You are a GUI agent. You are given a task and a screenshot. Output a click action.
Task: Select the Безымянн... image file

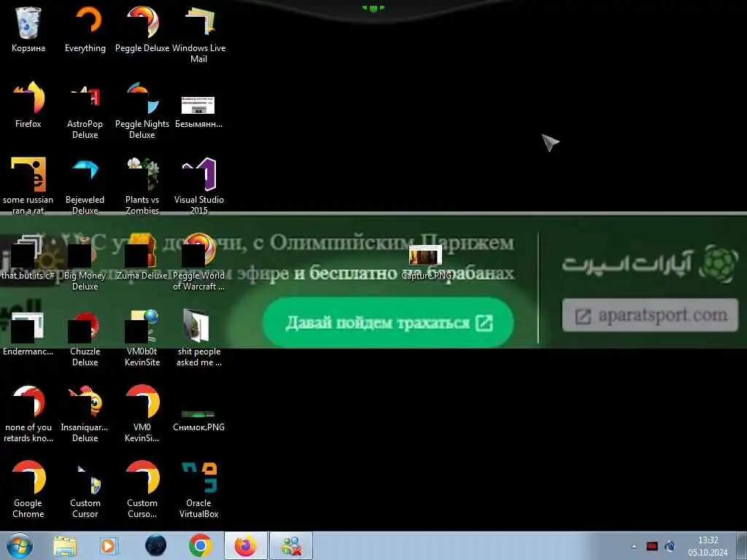point(198,111)
